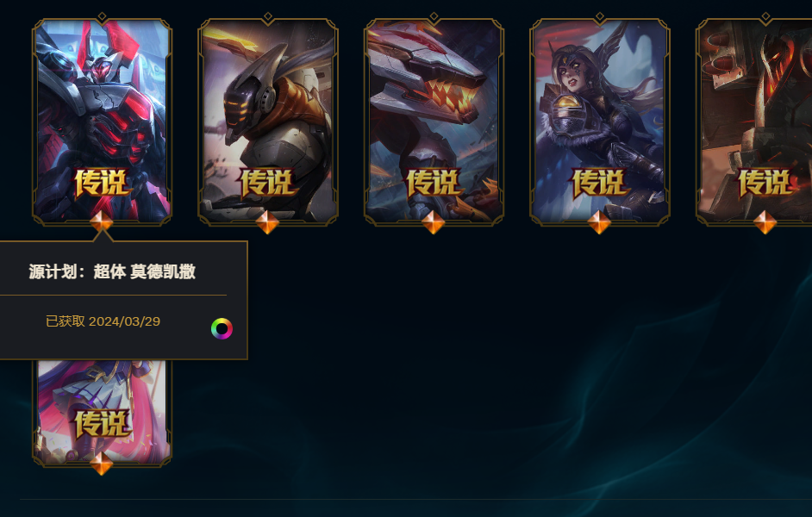Screen dimensions: 812x517
Task: Open the pink-haired skin card in second row
Action: 102,413
